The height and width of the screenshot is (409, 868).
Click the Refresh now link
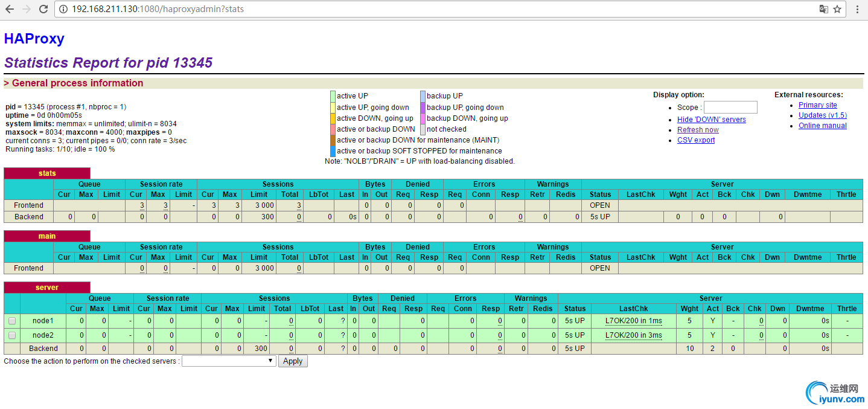click(x=698, y=130)
